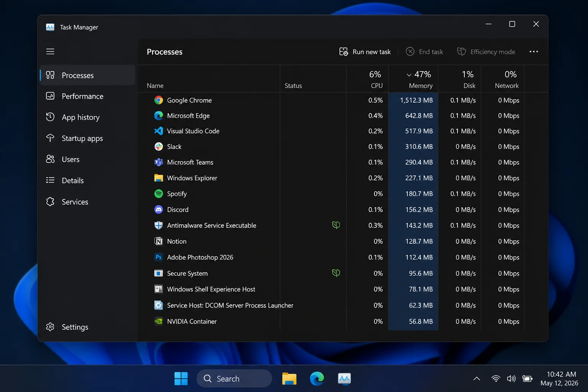
Task: Select the Google Chrome process name
Action: [189, 100]
